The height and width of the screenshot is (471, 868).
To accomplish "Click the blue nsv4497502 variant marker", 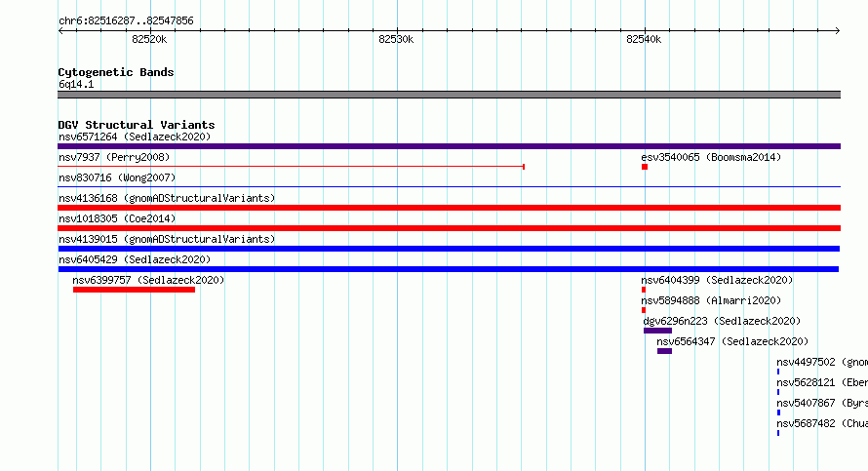I will click(778, 372).
